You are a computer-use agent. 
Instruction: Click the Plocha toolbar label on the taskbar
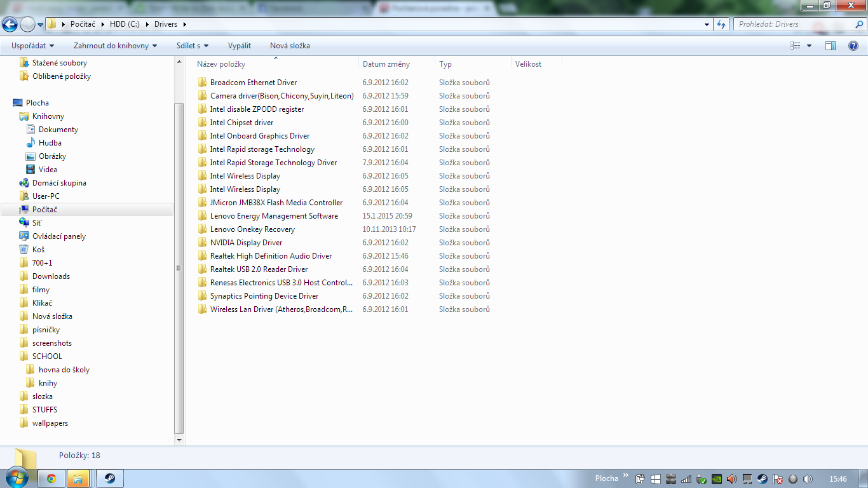click(606, 478)
